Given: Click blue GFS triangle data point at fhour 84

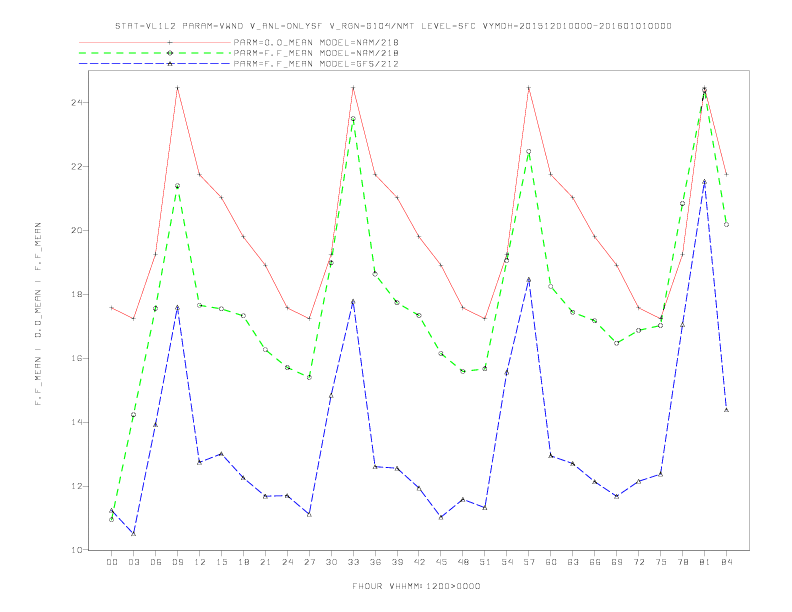Looking at the screenshot, I should [726, 410].
